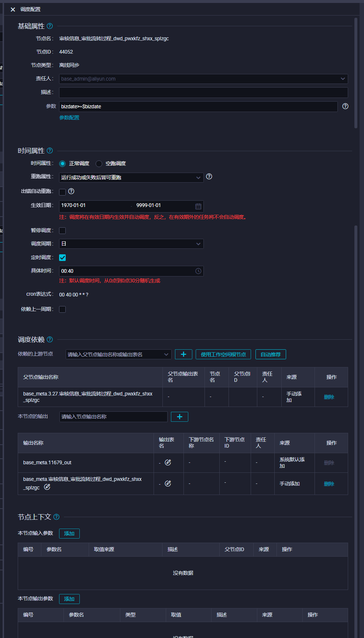Screen dimensions: 364x638
Task: Click the 使用工作空间根节点 button
Action: pyautogui.click(x=223, y=354)
